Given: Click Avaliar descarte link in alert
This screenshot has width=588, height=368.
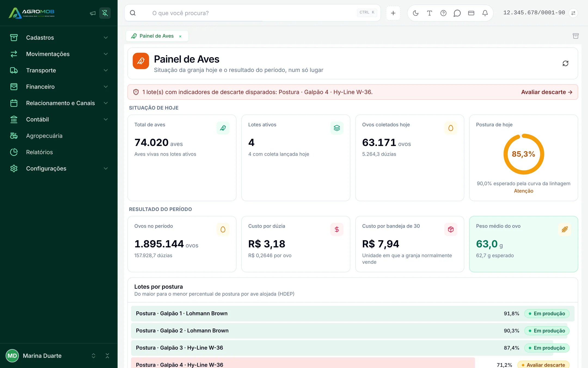Looking at the screenshot, I should pos(547,92).
